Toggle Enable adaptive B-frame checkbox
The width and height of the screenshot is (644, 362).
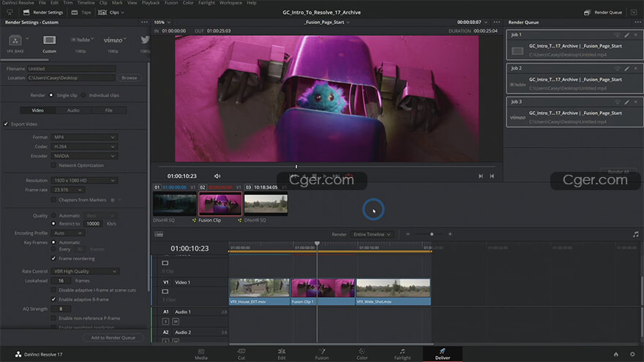[53, 300]
